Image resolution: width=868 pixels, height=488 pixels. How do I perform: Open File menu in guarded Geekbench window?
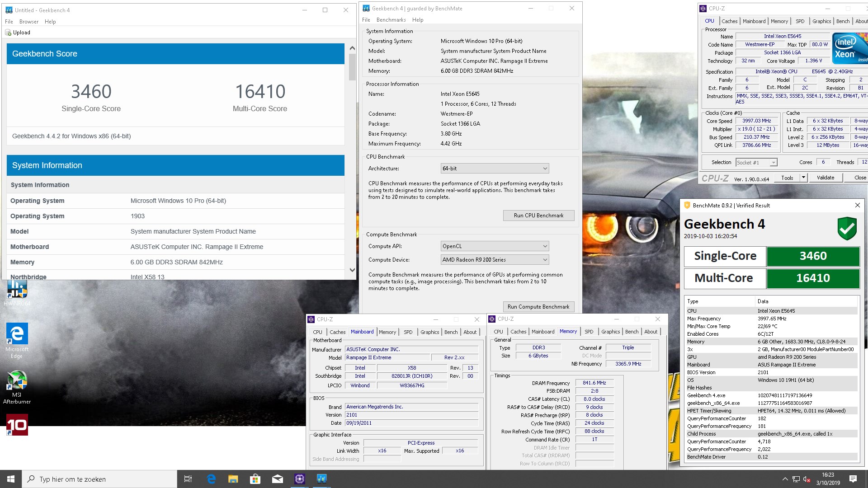(366, 20)
